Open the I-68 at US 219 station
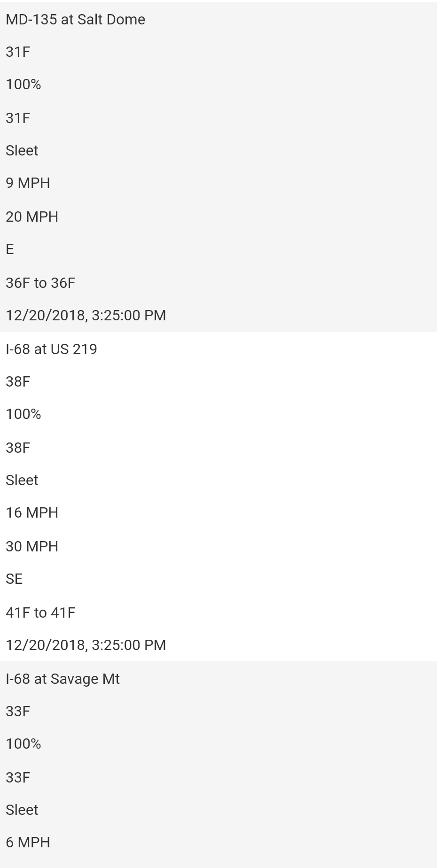 pyautogui.click(x=51, y=349)
